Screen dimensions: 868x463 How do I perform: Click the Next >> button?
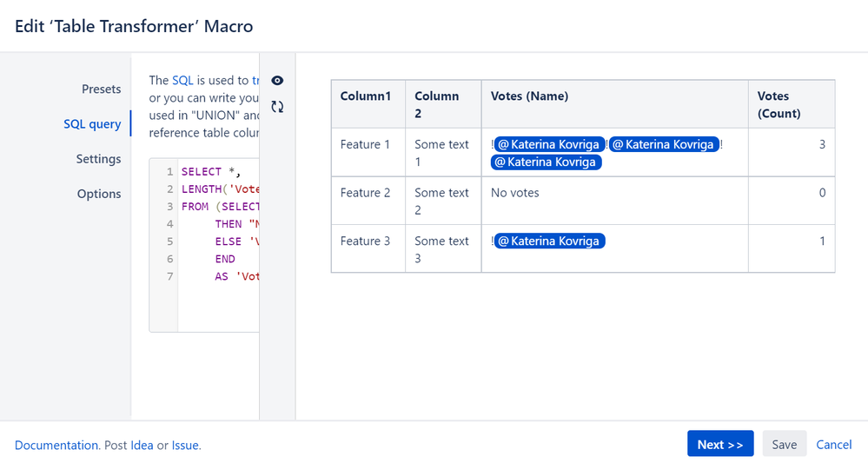(719, 445)
